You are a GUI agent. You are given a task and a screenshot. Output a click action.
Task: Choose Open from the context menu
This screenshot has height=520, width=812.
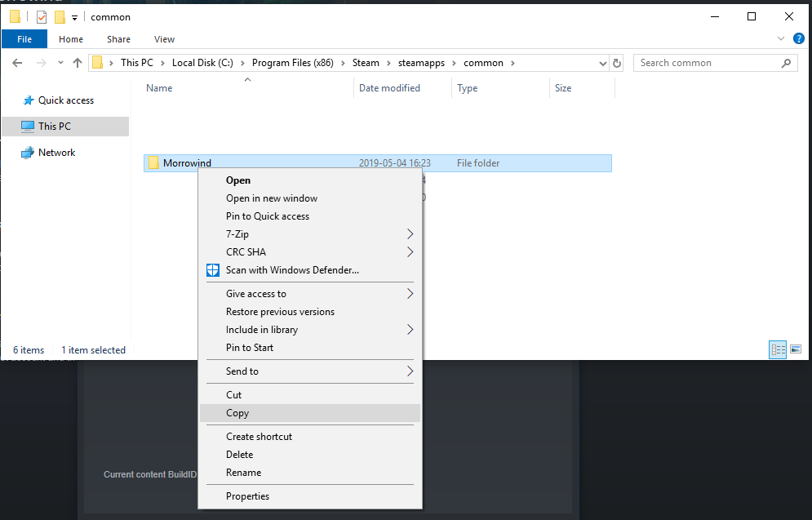[309, 180]
